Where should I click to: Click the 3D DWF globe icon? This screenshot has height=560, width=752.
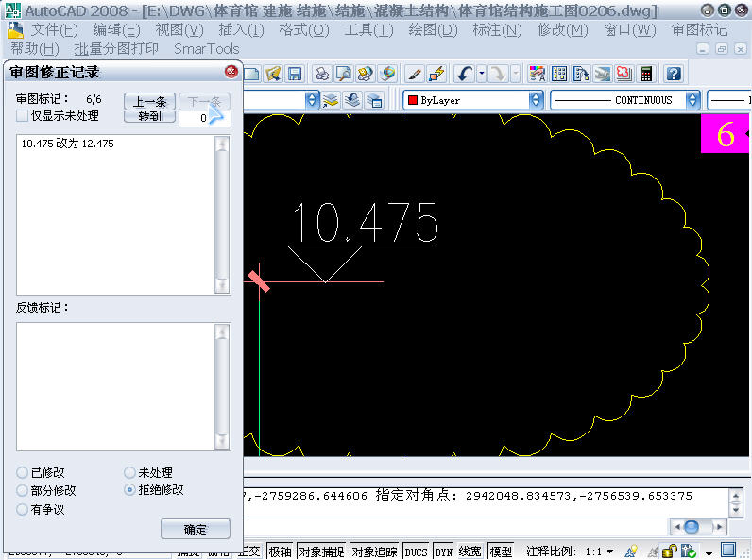pyautogui.click(x=387, y=74)
